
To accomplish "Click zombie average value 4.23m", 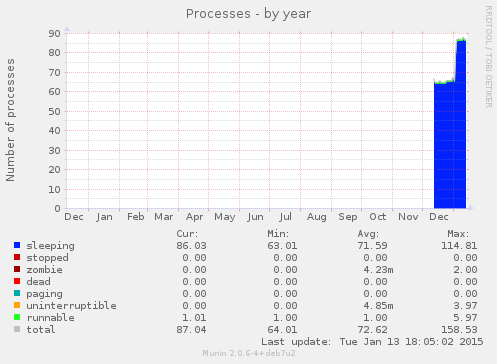I will [x=378, y=270].
